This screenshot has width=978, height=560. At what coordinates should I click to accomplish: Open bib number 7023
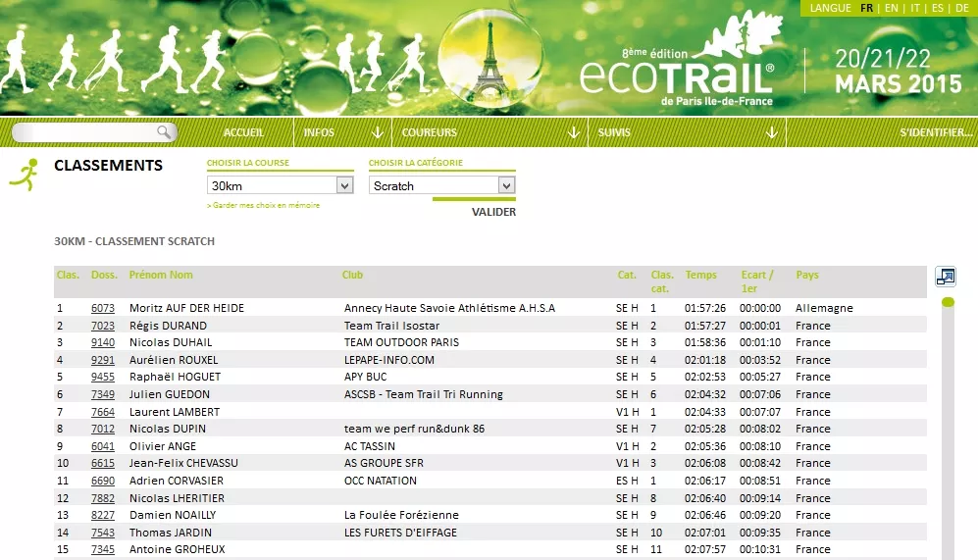pyautogui.click(x=103, y=326)
